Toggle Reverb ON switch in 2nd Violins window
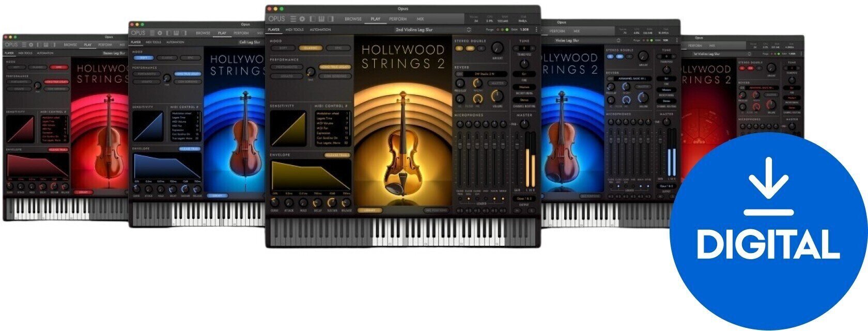This screenshot has width=868, height=331. tap(459, 74)
